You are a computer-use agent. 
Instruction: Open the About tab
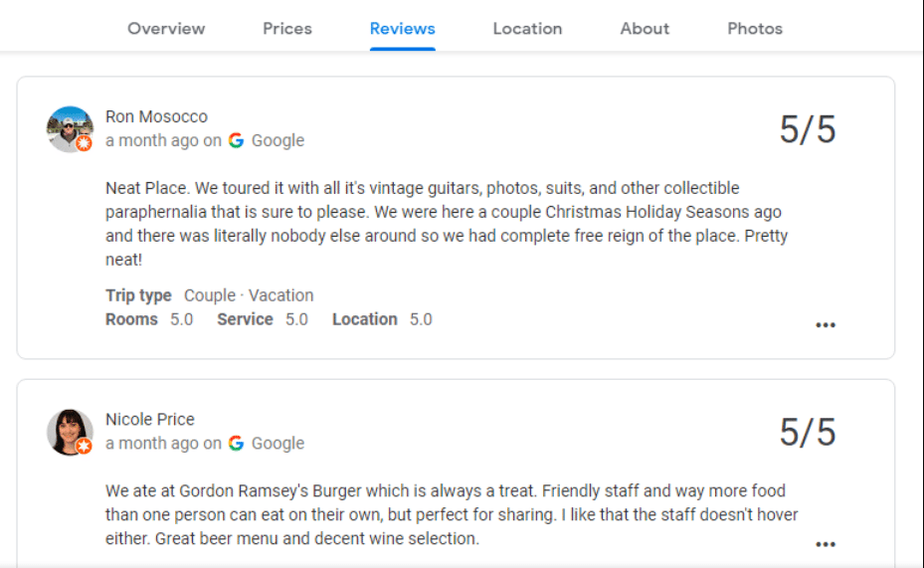tap(645, 29)
